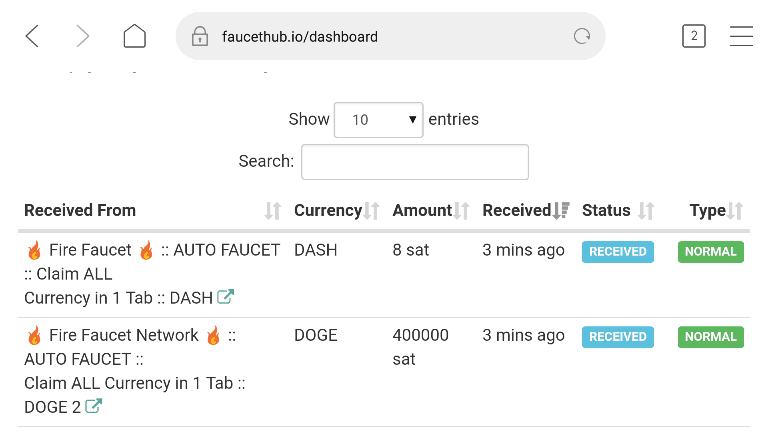Reload the page with refresh icon

point(582,36)
